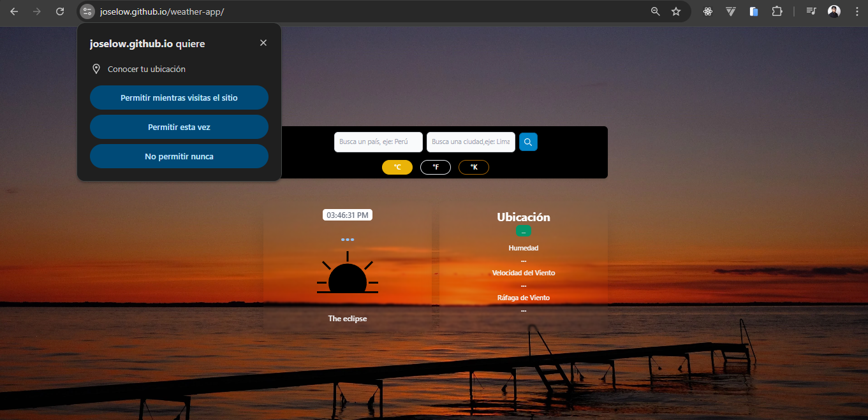868x420 pixels.
Task: Focus the country search field
Action: tap(378, 142)
